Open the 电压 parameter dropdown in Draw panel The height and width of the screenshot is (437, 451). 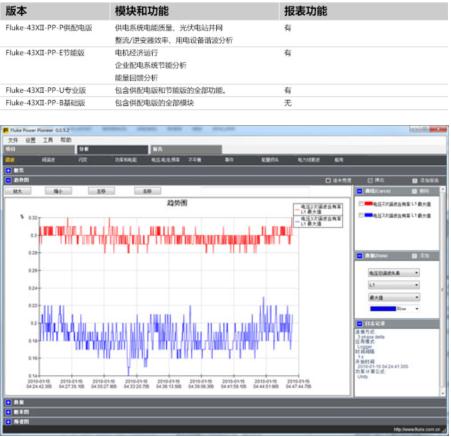(x=394, y=273)
